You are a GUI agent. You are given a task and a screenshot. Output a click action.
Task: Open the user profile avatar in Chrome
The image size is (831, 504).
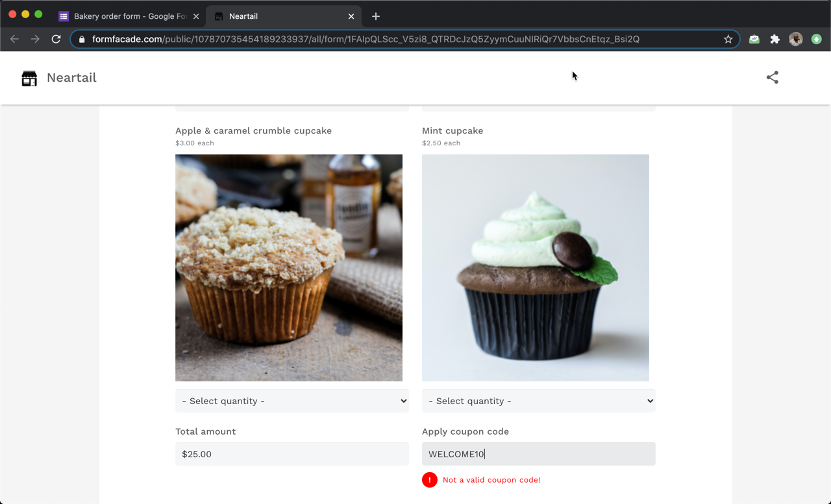tap(795, 39)
